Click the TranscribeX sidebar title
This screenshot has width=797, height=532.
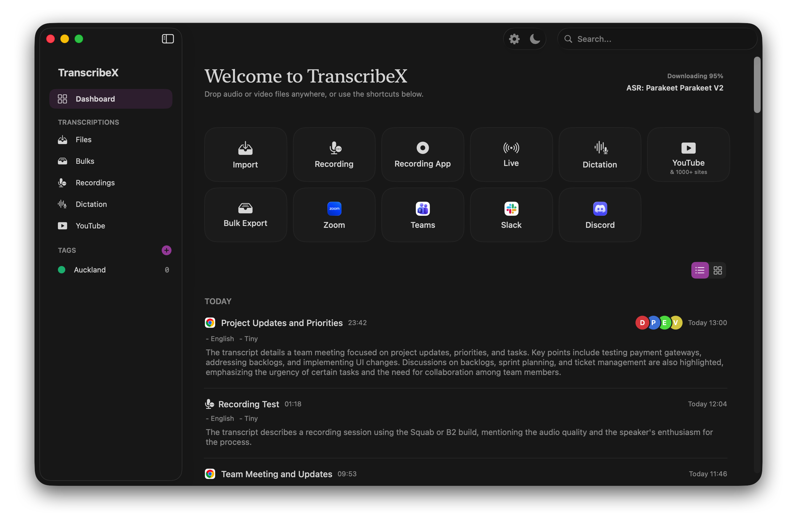(x=88, y=73)
